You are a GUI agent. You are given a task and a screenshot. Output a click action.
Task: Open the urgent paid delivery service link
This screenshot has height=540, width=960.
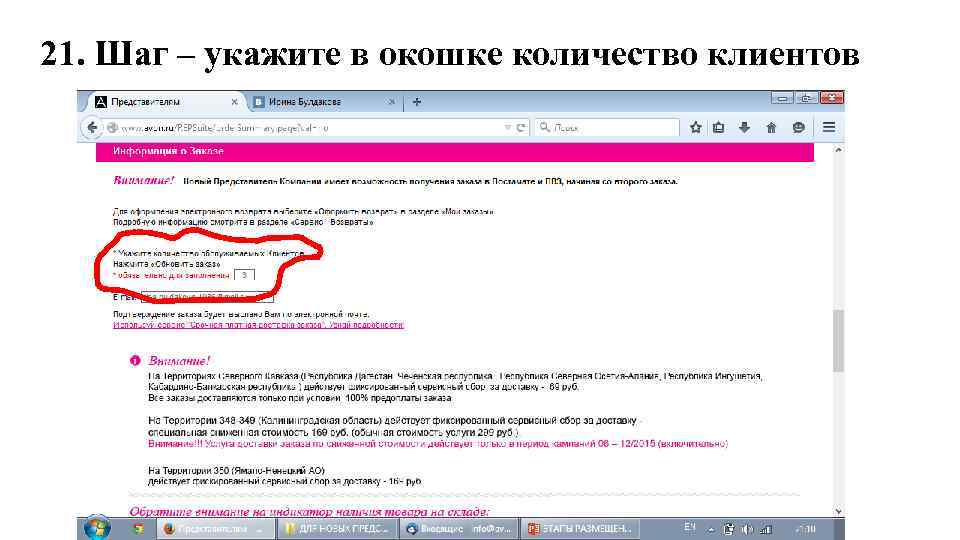tap(258, 325)
